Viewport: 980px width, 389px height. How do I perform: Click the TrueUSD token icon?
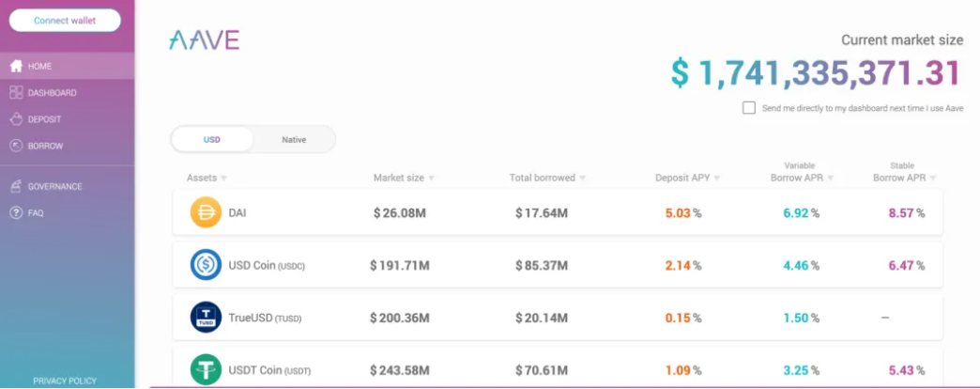point(206,318)
